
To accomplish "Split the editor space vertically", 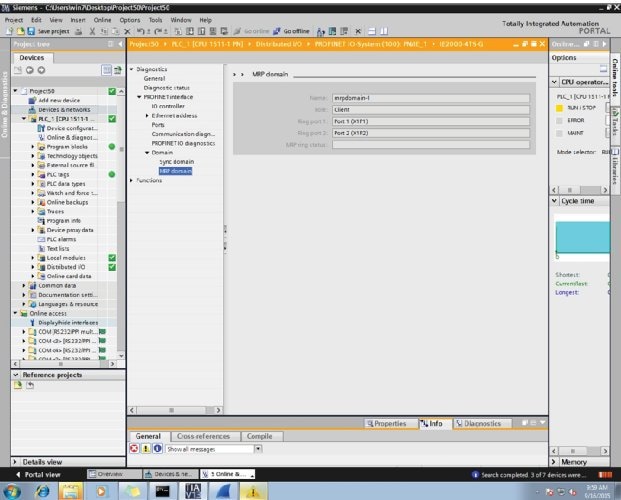I will 384,31.
